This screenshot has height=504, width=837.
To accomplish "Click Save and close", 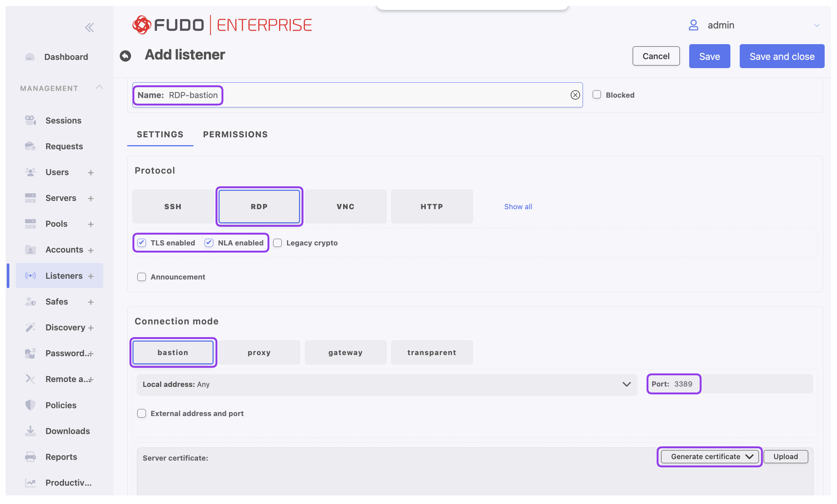I will coord(782,56).
